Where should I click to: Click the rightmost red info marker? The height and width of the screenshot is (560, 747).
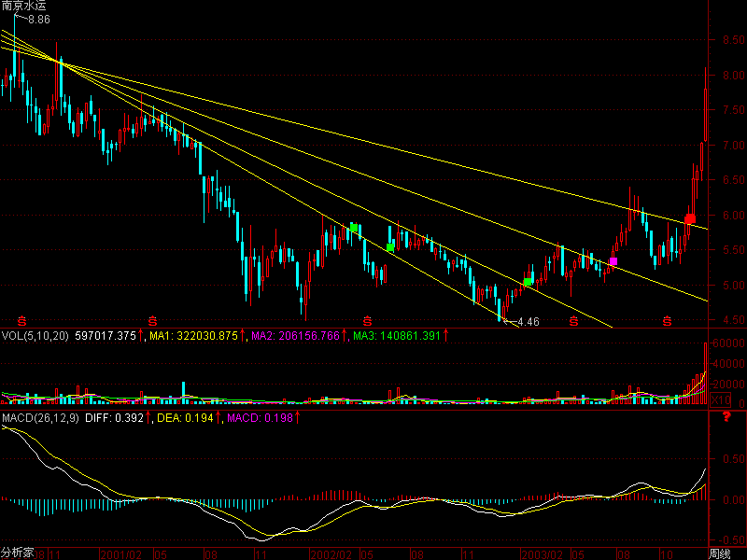[668, 324]
